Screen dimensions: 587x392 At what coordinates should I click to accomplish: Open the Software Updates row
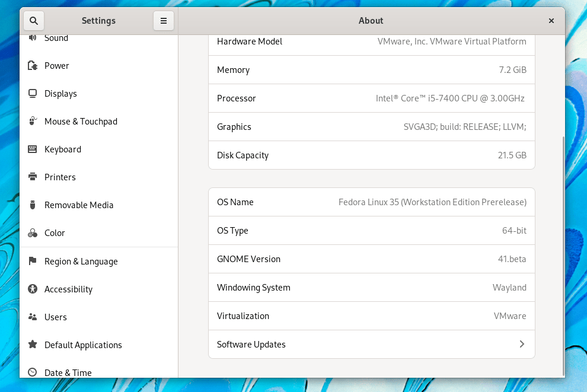[x=371, y=345]
